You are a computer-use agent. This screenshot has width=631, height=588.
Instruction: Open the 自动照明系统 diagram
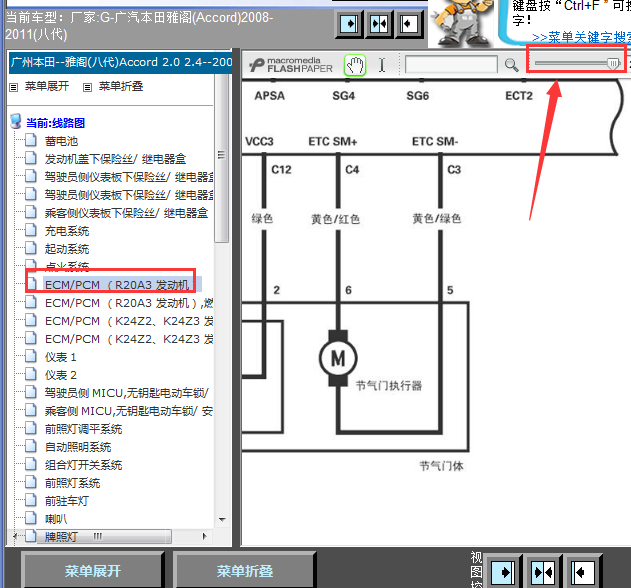click(78, 447)
